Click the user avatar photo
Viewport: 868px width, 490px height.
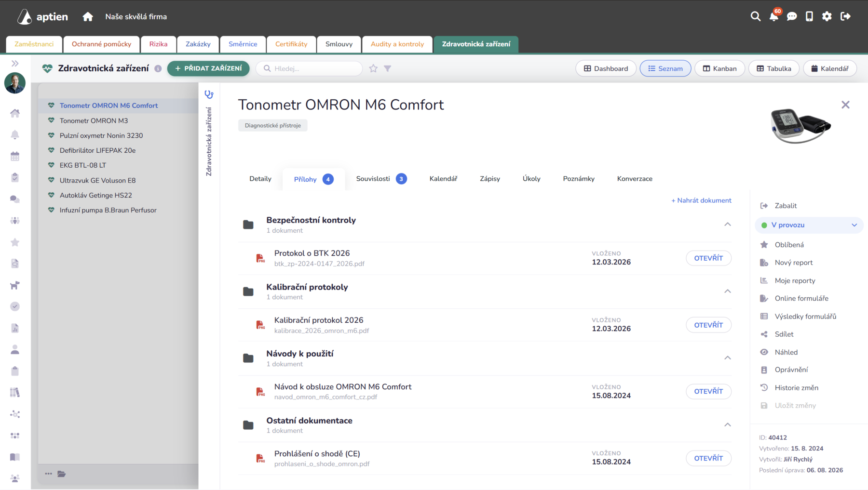[x=15, y=83]
